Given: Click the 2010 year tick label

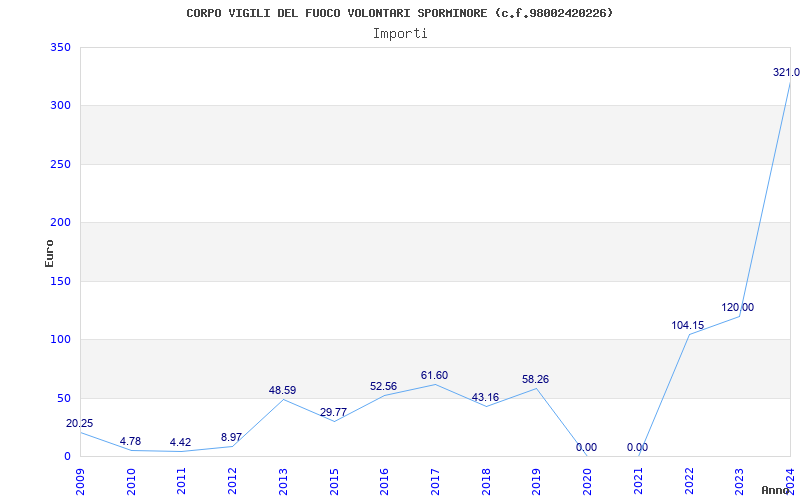Looking at the screenshot, I should (131, 482).
